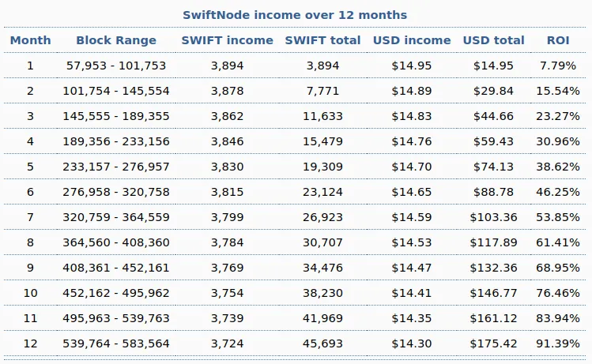Click USD total value '$175.42'
This screenshot has height=364, width=592.
(x=493, y=343)
